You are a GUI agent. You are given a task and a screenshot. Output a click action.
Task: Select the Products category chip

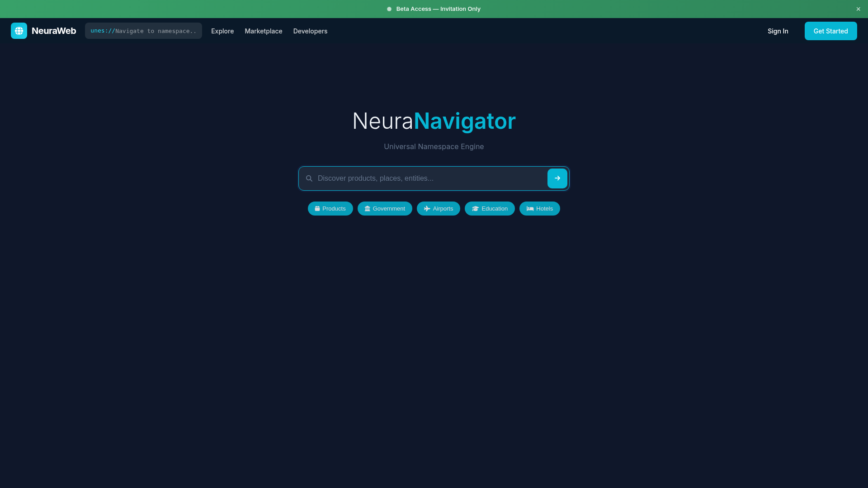coord(330,208)
